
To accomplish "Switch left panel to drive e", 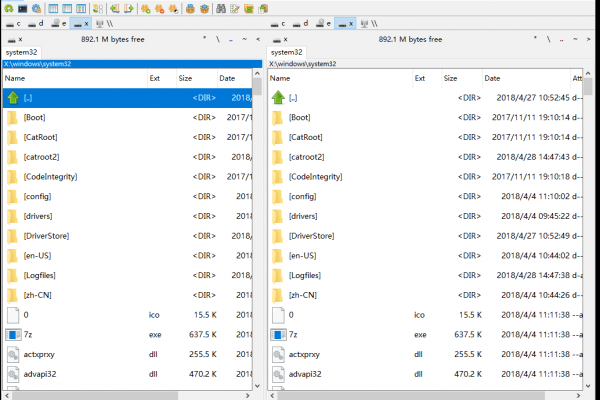I will [x=58, y=22].
